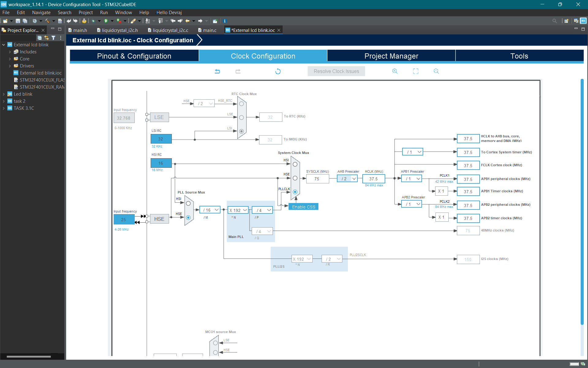588x368 pixels.
Task: Open the APB2 Prescaler dropdown
Action: coord(412,204)
